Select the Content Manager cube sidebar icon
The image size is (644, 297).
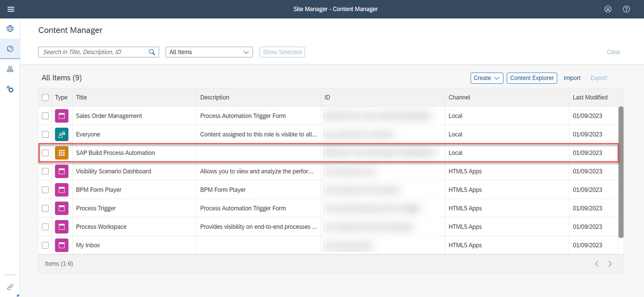(10, 49)
